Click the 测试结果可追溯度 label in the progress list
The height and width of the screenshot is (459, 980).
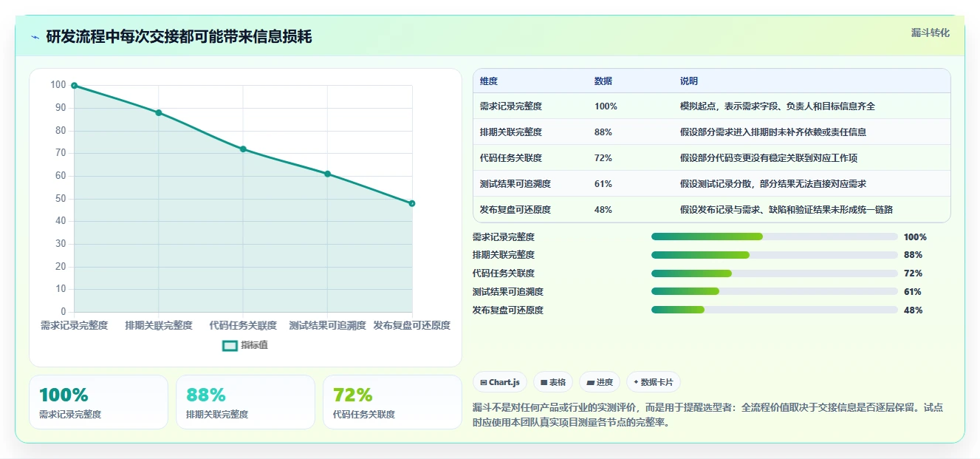(x=508, y=292)
